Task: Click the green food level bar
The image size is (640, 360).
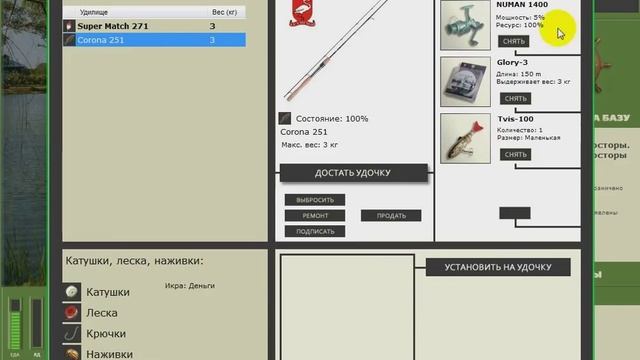Action: click(15, 324)
